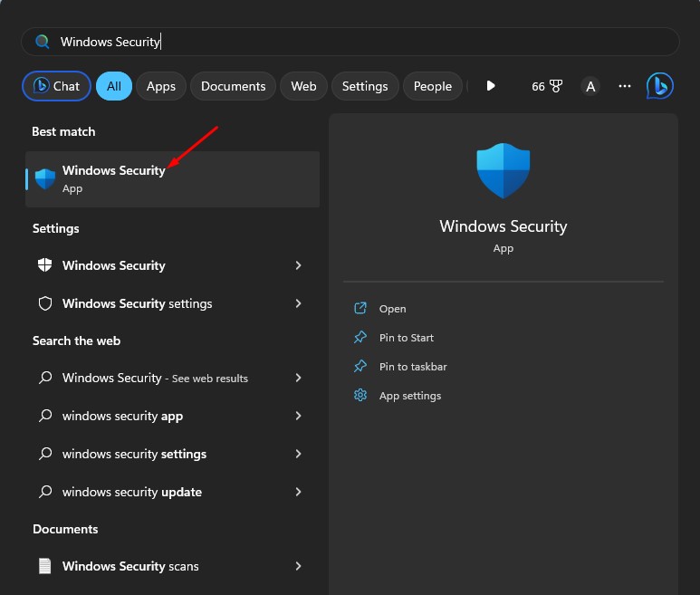Click the search text input field

coord(362,42)
